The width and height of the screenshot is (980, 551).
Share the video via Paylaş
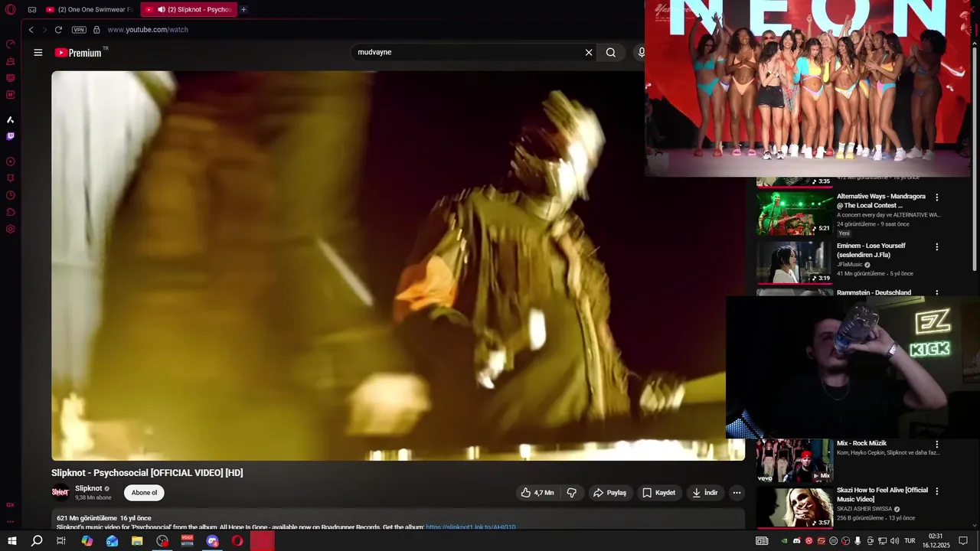pos(610,493)
